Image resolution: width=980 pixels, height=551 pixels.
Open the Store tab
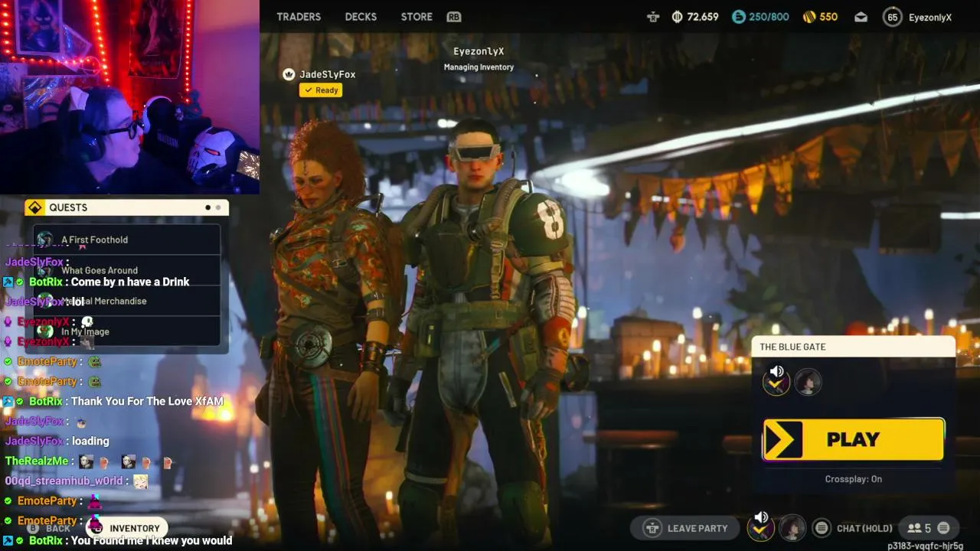(x=416, y=17)
